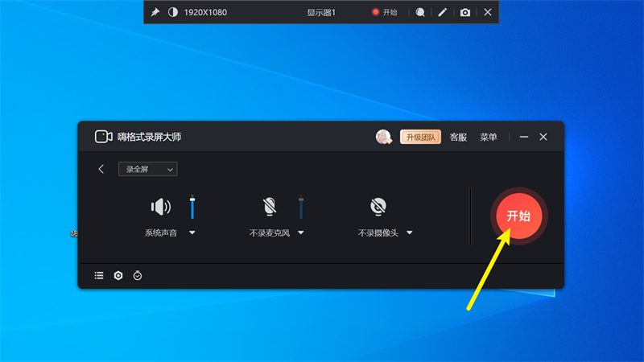The width and height of the screenshot is (644, 362).
Task: Open 客服 customer service
Action: pos(458,137)
